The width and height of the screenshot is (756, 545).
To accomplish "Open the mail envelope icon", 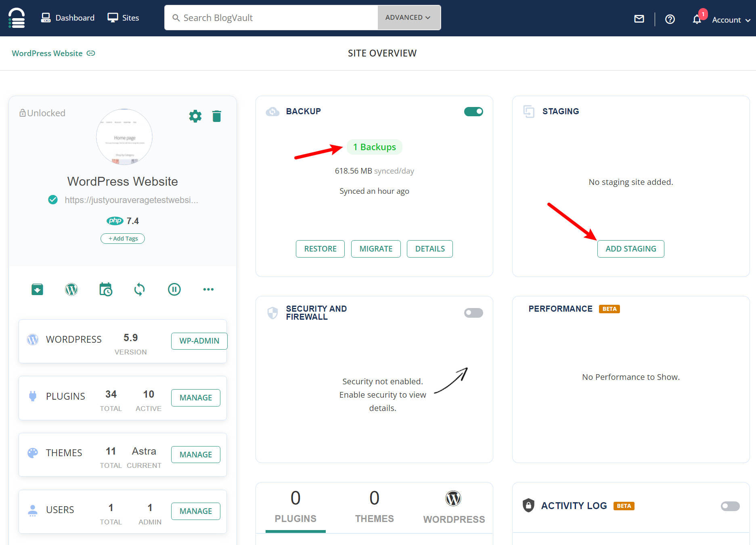I will point(639,19).
